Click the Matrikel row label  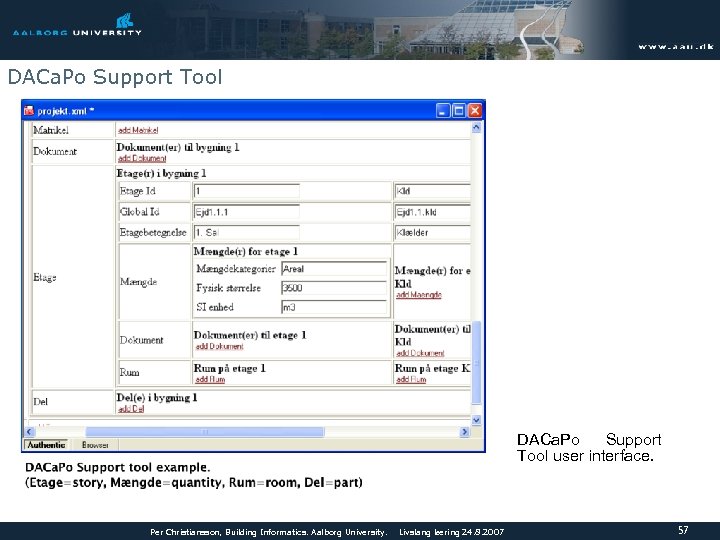51,130
